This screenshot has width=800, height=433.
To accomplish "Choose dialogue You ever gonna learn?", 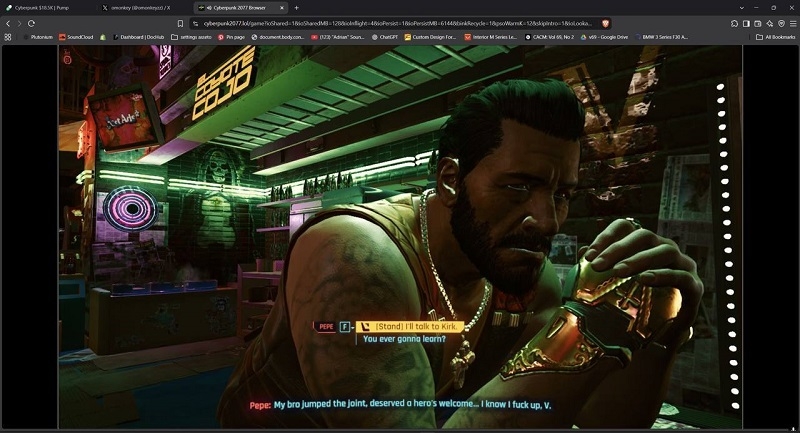I will tap(404, 339).
